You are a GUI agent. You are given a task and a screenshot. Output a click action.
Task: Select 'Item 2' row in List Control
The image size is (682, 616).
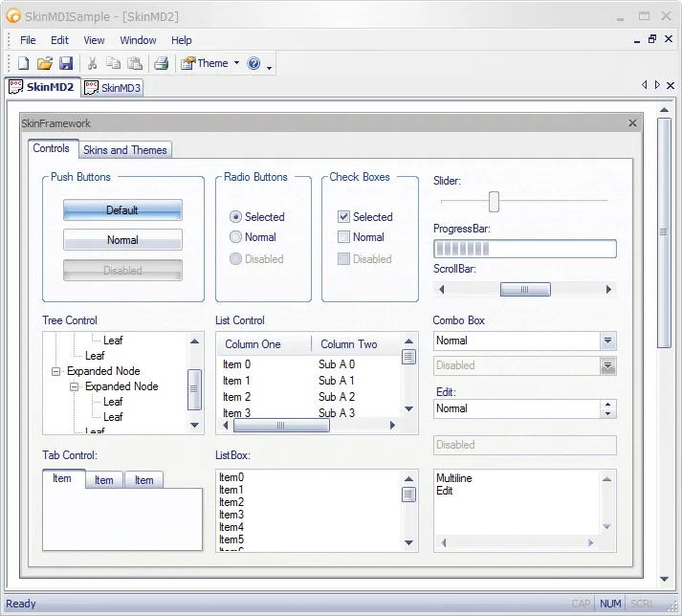point(309,397)
